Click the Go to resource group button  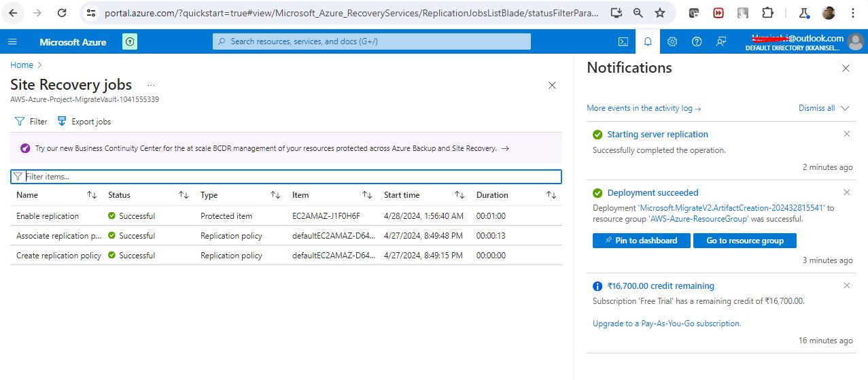[x=744, y=241]
